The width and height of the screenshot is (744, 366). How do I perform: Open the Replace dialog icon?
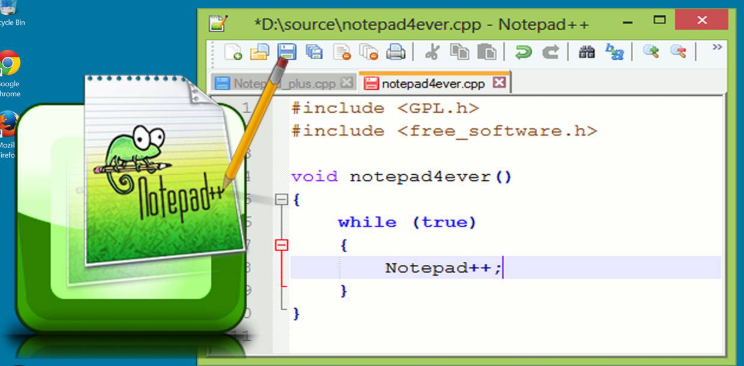[x=614, y=51]
